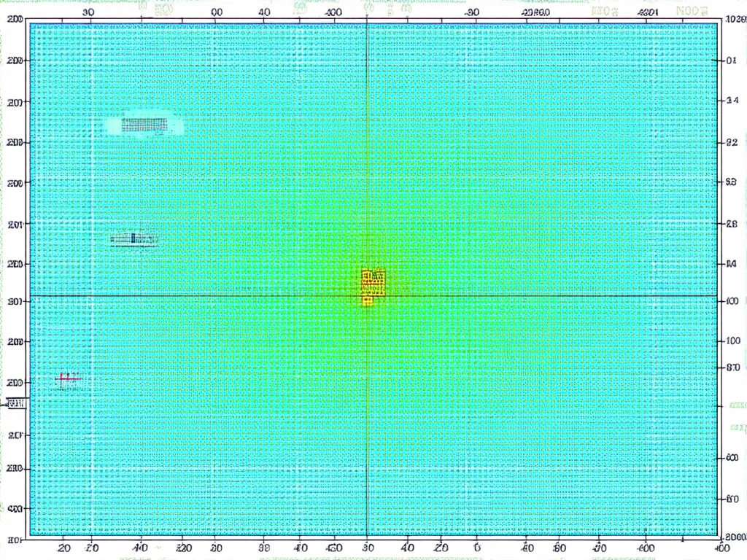Select the "28" tick on right axis
Viewport: 747px width, 560px height.
(733, 224)
